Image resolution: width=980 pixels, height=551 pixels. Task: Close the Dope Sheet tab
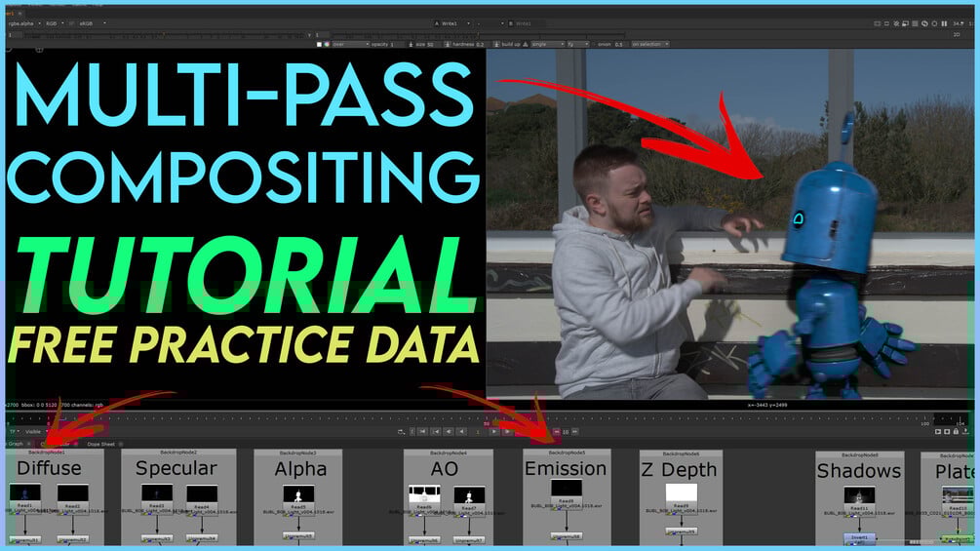121,444
